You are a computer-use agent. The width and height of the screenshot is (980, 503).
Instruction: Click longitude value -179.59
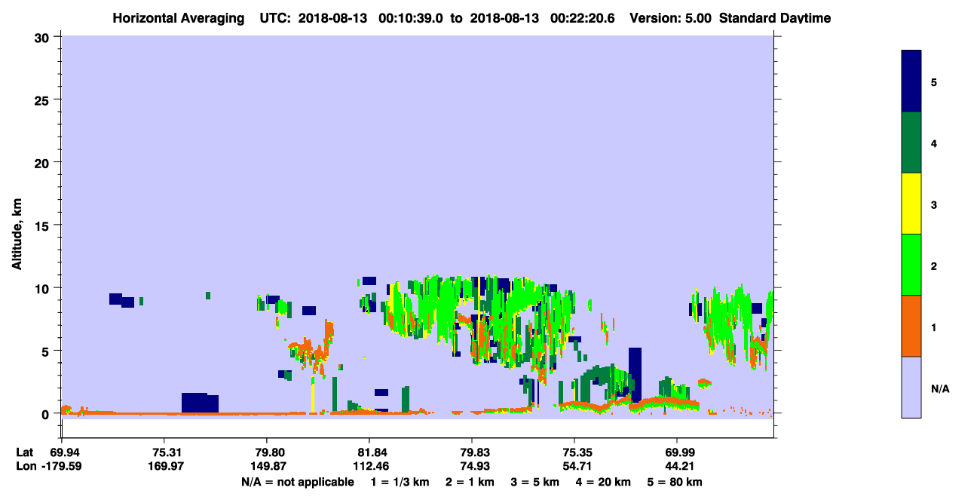(x=62, y=466)
